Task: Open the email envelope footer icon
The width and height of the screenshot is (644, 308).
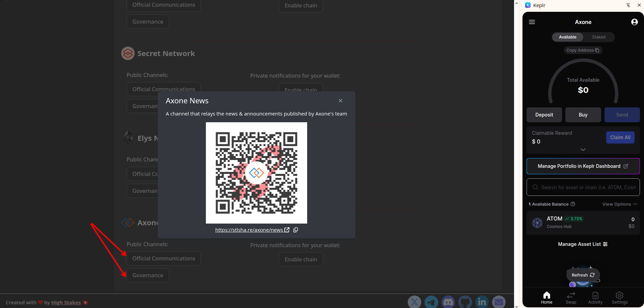Action: pos(499,302)
